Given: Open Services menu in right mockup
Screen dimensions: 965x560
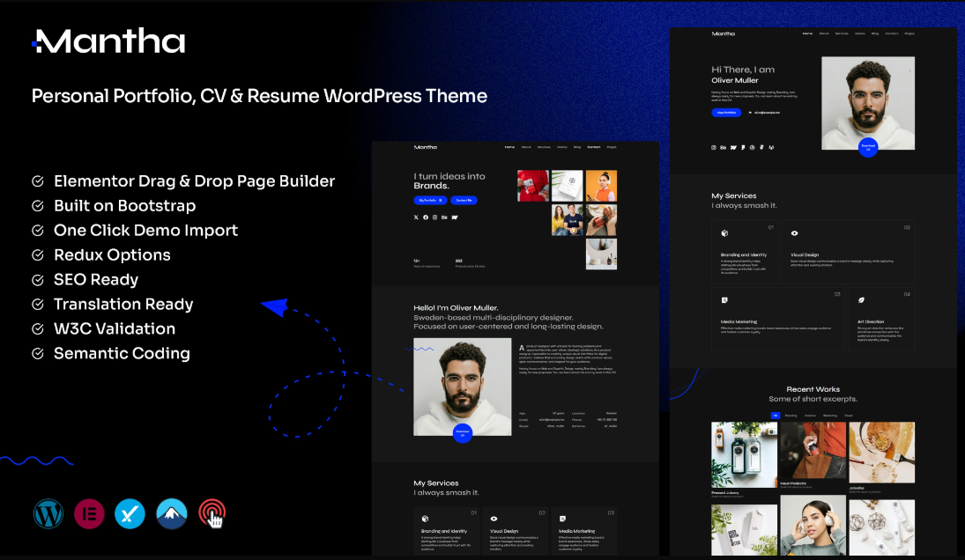Looking at the screenshot, I should coord(842,33).
